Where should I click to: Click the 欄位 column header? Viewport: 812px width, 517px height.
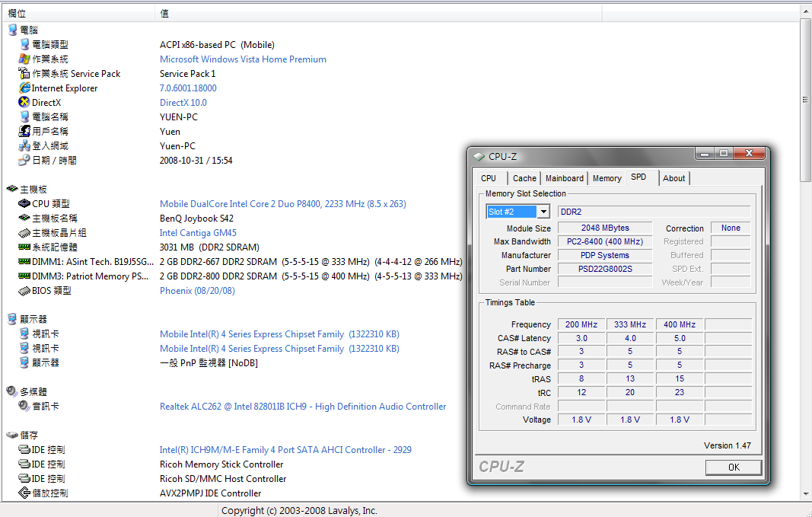(78, 13)
